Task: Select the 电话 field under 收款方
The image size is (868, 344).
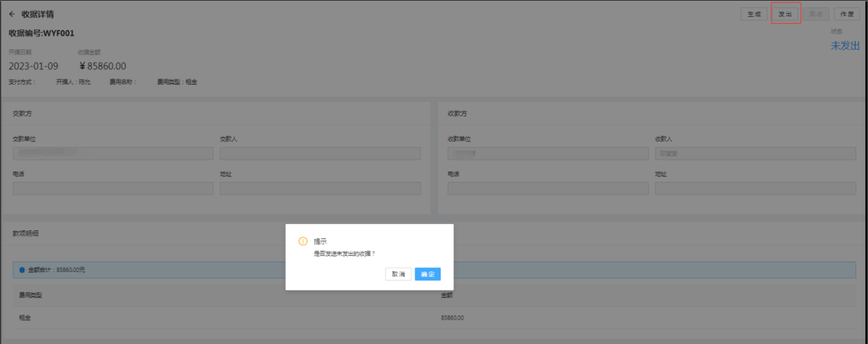Action: (548, 189)
